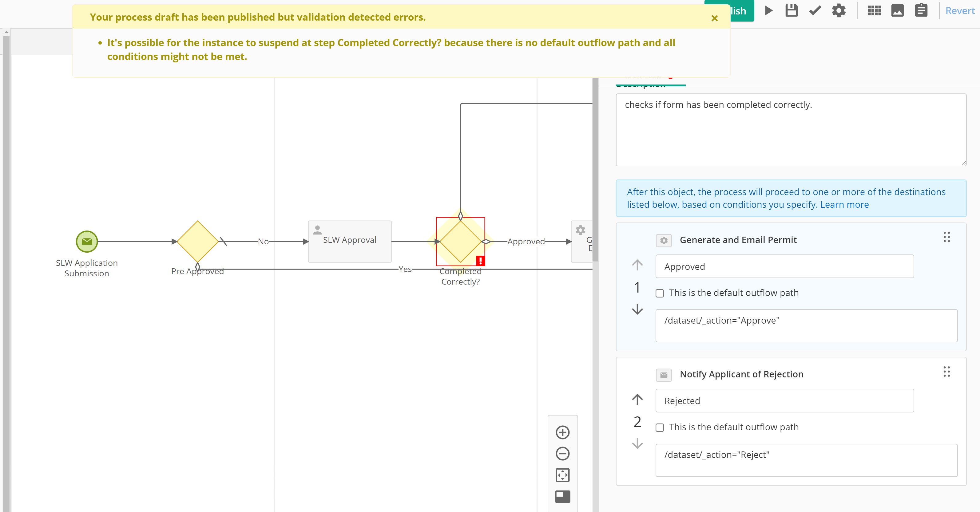This screenshot has width=980, height=512.
Task: Open the Learn more link
Action: click(844, 204)
